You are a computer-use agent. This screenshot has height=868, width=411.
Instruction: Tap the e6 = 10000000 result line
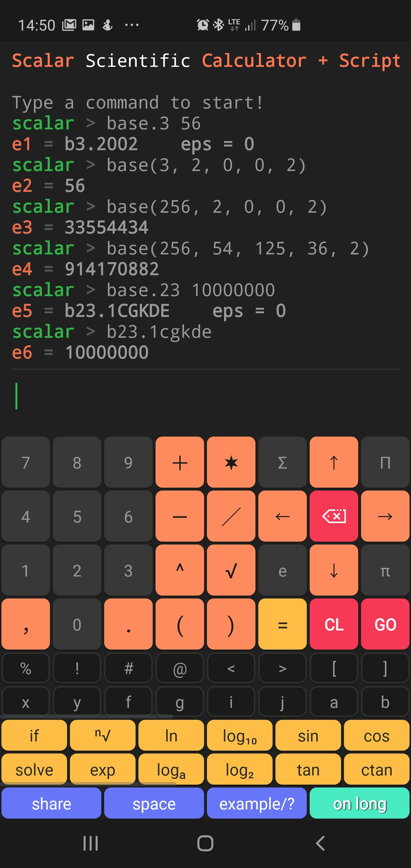click(80, 352)
